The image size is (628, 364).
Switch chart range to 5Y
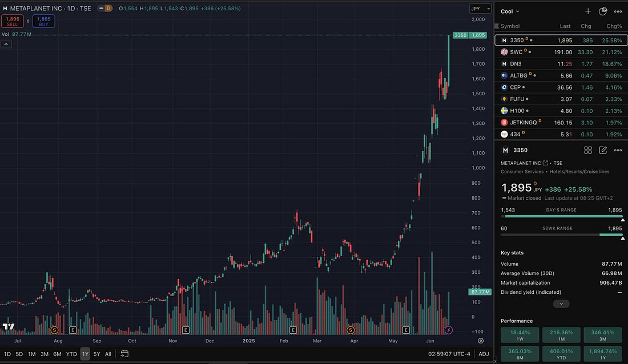point(96,354)
